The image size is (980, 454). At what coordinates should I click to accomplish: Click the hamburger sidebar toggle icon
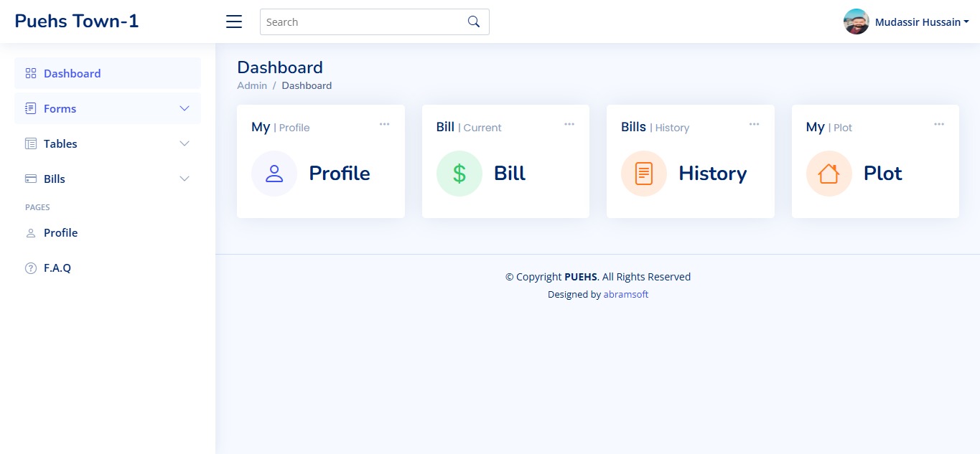(234, 22)
